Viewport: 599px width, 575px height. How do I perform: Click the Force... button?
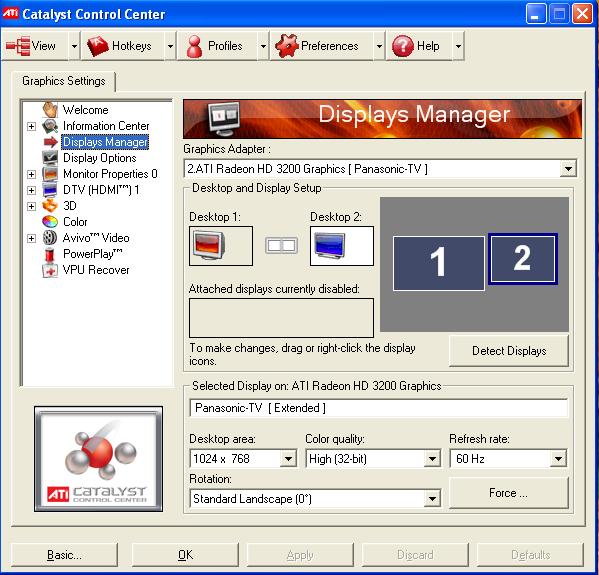click(x=509, y=493)
